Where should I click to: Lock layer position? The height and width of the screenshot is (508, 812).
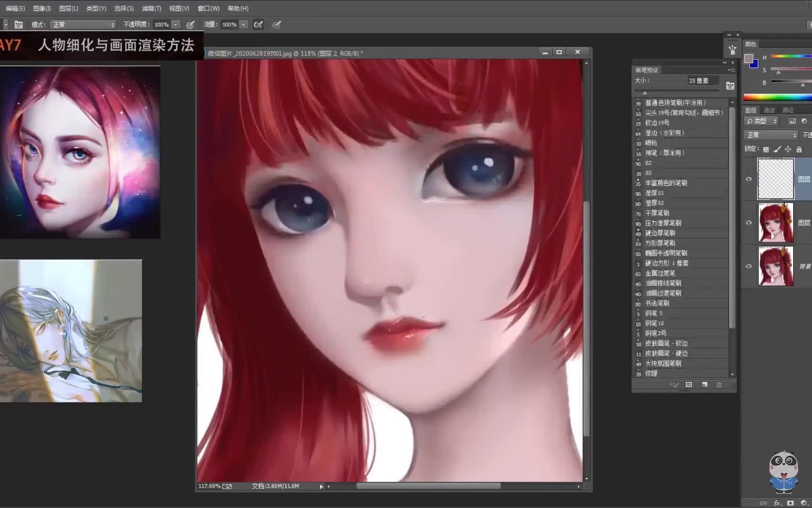coord(788,150)
